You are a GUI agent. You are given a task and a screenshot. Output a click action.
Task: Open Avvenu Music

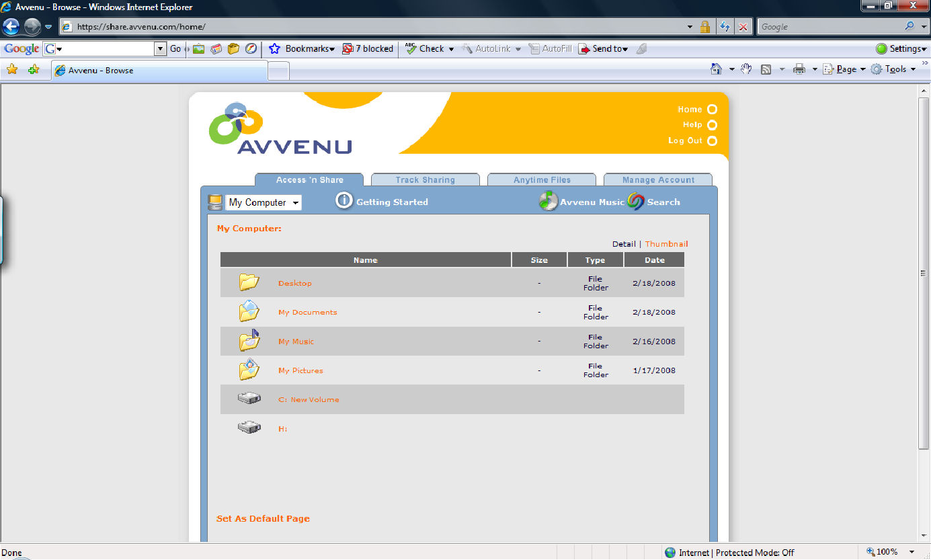(x=582, y=201)
